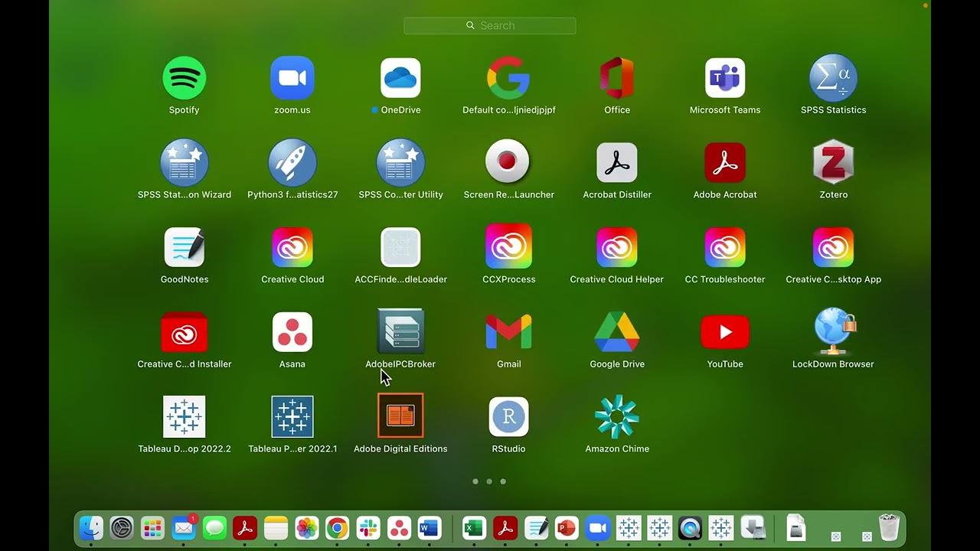Screen dimensions: 980x551
Task: Select the middle Launchpad page dot
Action: [x=489, y=481]
